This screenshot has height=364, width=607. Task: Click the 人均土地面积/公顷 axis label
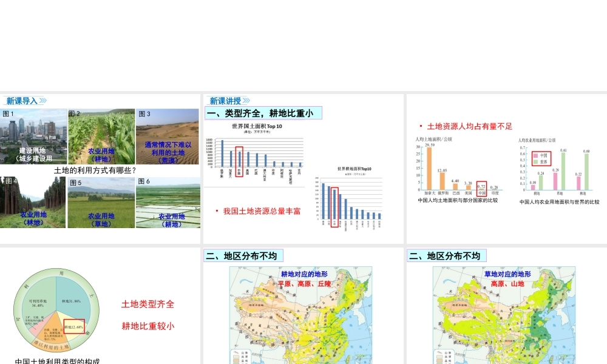[433, 140]
